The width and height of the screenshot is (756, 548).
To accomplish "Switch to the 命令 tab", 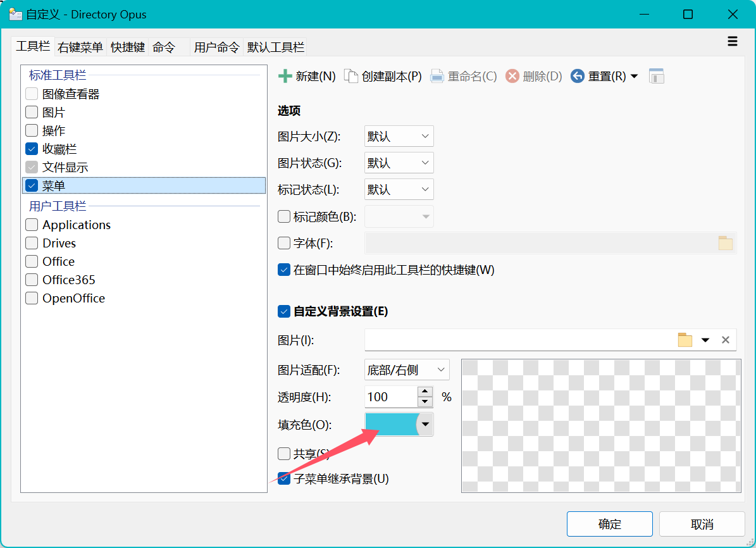I will click(x=169, y=47).
